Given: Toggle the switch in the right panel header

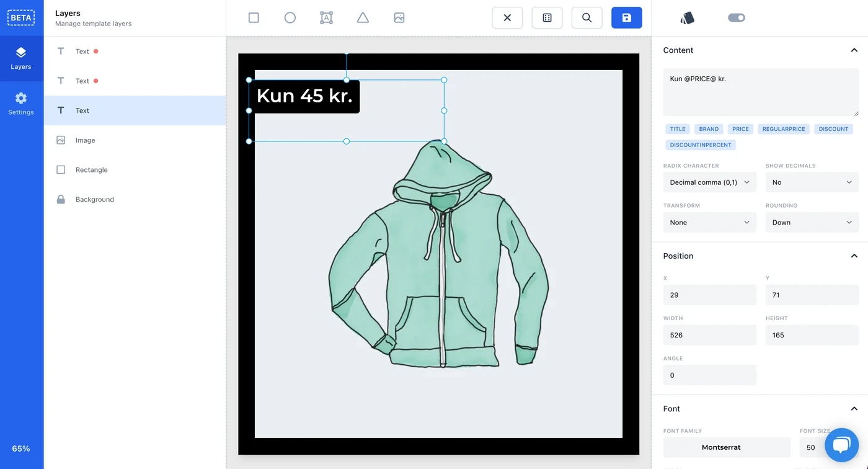Looking at the screenshot, I should coord(737,18).
